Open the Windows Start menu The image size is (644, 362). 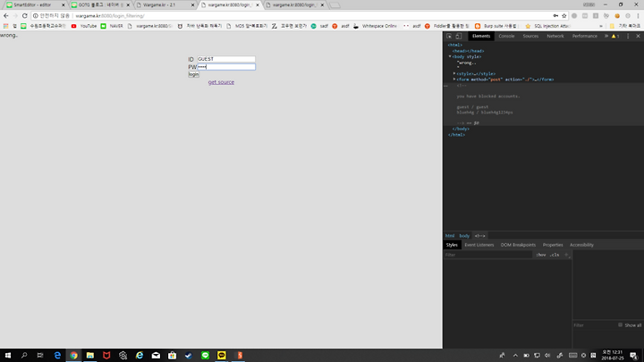point(8,356)
